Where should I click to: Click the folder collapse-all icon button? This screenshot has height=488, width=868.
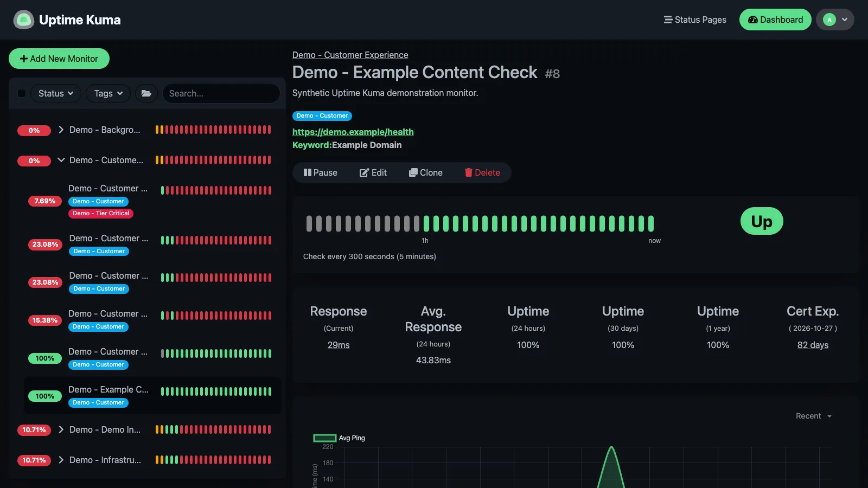click(146, 93)
